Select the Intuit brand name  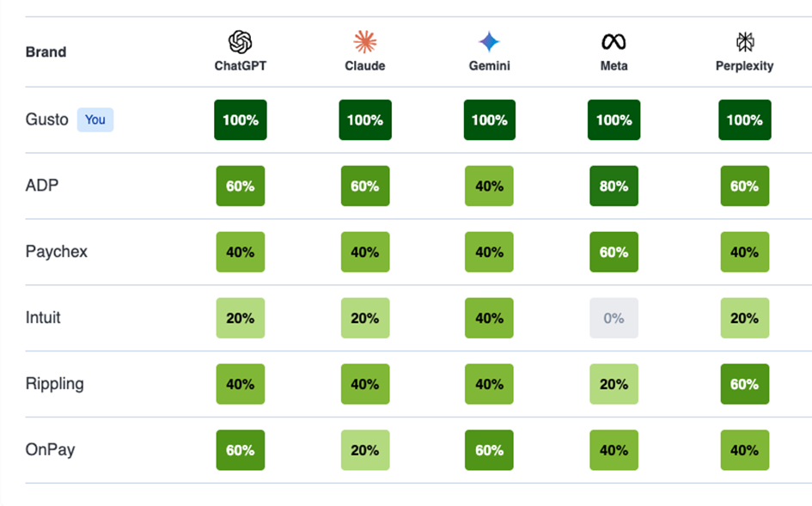43,318
